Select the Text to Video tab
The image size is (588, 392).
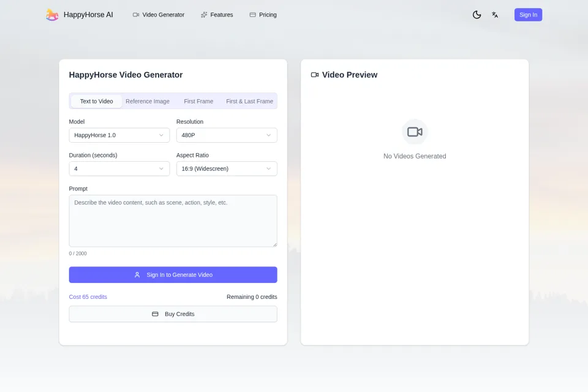point(96,101)
